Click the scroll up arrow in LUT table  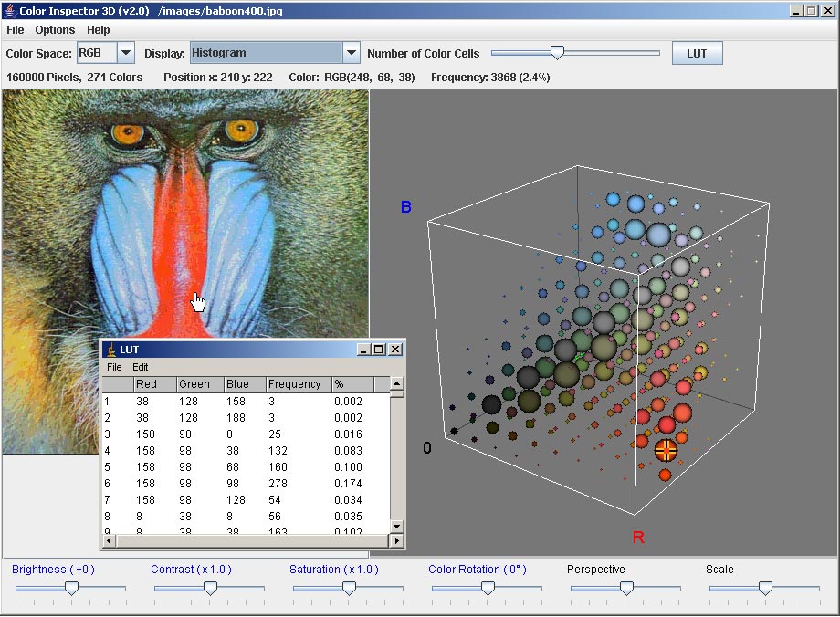coord(396,384)
